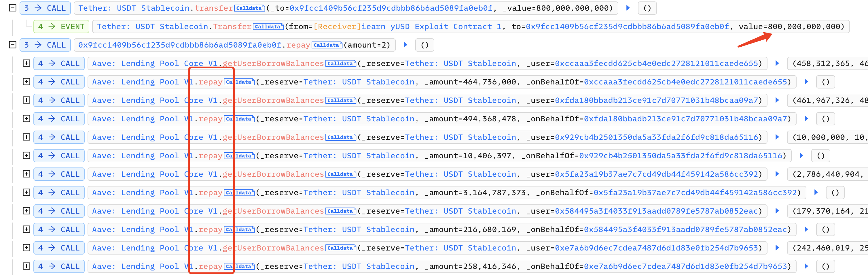Open Calldata badge for 0x929cb4b2 getUserBorrowBalances
Image resolution: width=868 pixels, height=275 pixels.
coord(341,137)
